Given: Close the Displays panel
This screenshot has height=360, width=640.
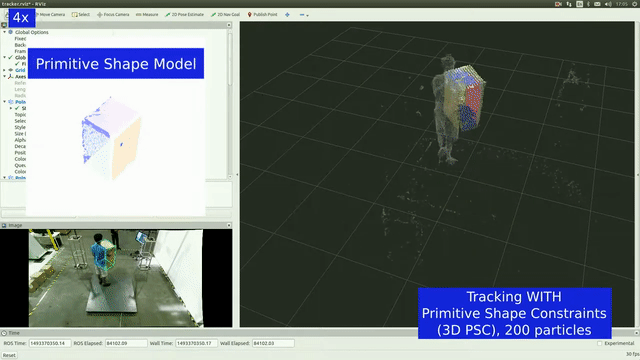Looking at the screenshot, I should 229,25.
